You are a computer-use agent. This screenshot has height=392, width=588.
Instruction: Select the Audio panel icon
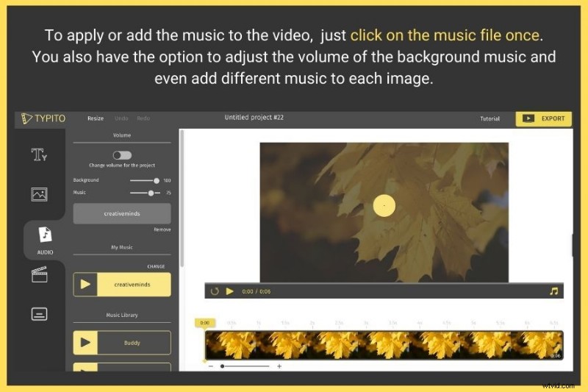tap(45, 235)
